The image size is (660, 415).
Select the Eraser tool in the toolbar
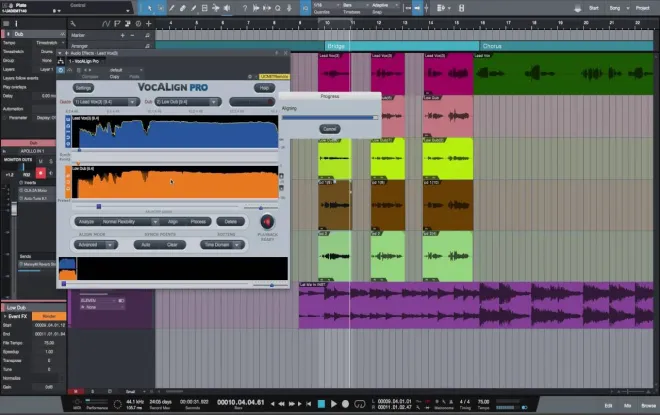coord(183,8)
